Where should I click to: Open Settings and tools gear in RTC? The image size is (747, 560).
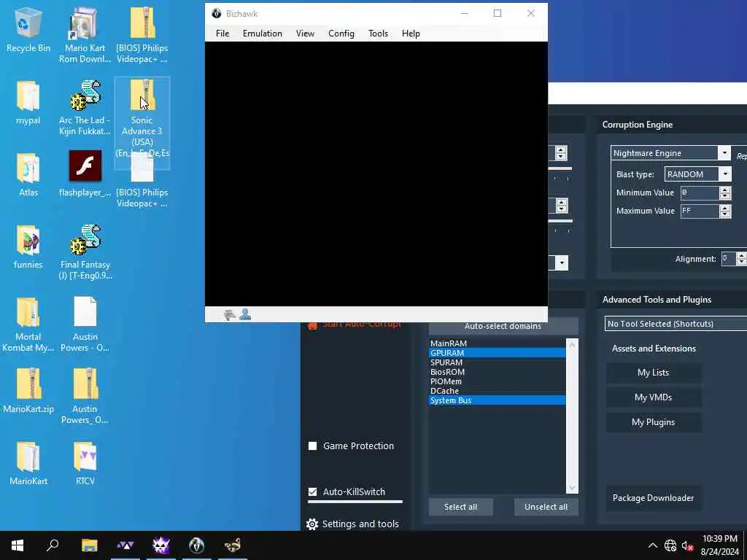pyautogui.click(x=352, y=524)
